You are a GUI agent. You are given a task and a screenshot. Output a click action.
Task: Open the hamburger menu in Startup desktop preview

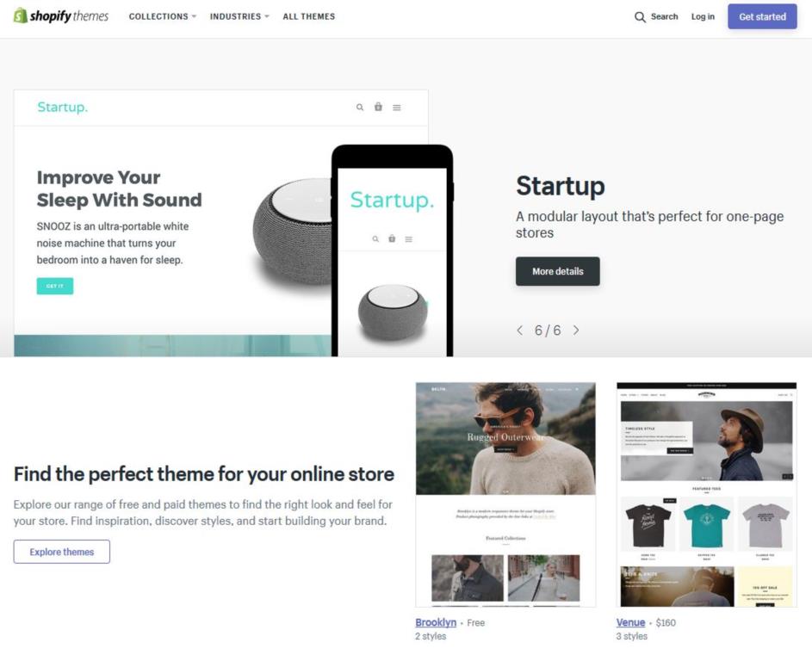(x=397, y=108)
